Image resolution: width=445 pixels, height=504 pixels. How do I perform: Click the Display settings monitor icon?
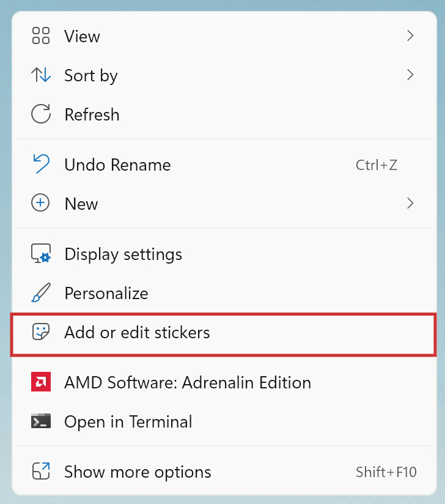click(41, 254)
